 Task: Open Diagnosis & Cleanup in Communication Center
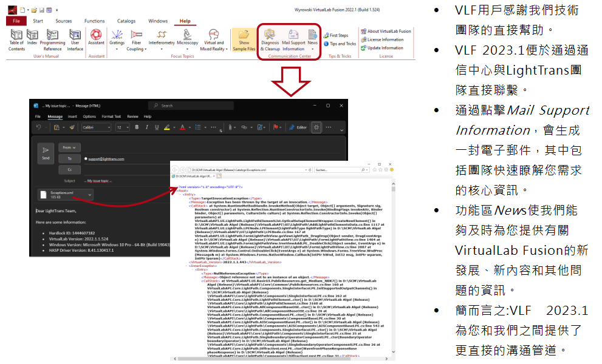270,40
